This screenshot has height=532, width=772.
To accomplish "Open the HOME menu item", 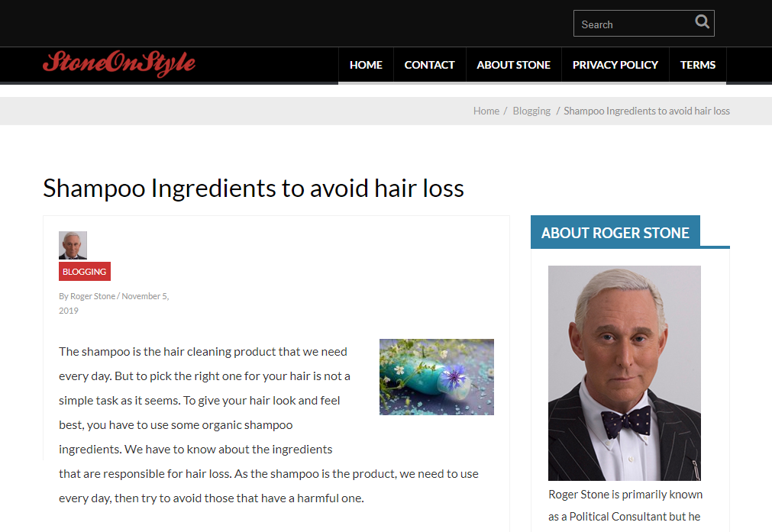I will (x=366, y=65).
